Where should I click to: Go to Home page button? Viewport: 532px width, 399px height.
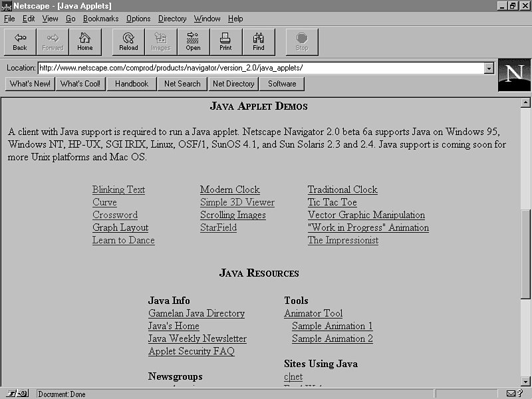click(85, 42)
